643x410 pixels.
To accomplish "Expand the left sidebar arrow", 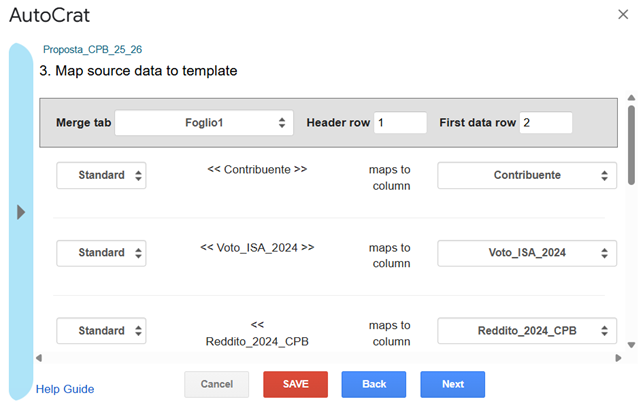I will (x=21, y=212).
